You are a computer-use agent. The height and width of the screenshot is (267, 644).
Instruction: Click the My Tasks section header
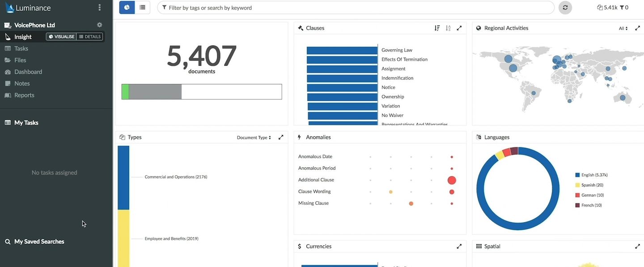click(x=26, y=122)
